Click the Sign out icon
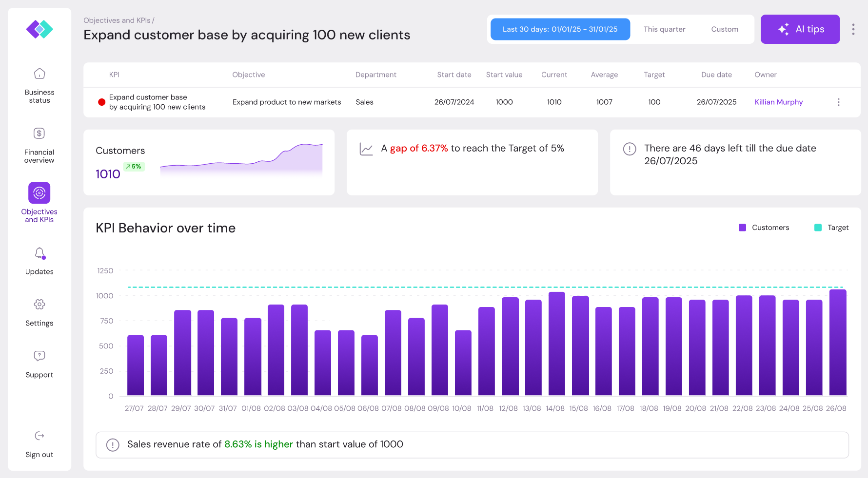This screenshot has width=868, height=478. click(x=39, y=436)
